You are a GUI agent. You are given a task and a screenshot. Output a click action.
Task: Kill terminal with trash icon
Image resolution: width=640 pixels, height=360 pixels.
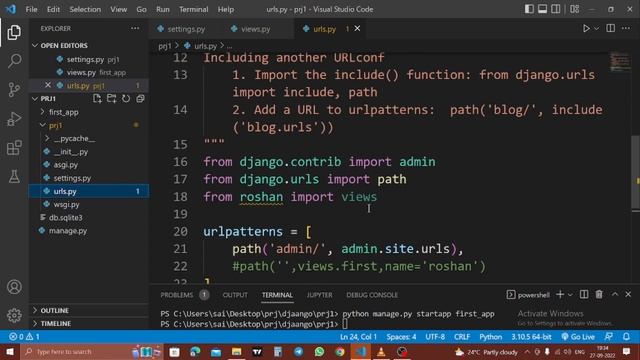[x=599, y=295]
